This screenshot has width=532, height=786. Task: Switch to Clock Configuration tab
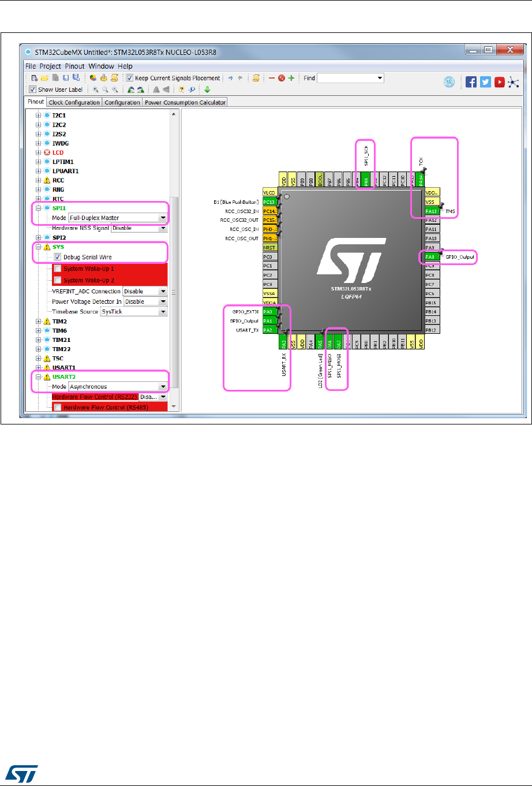click(x=74, y=102)
